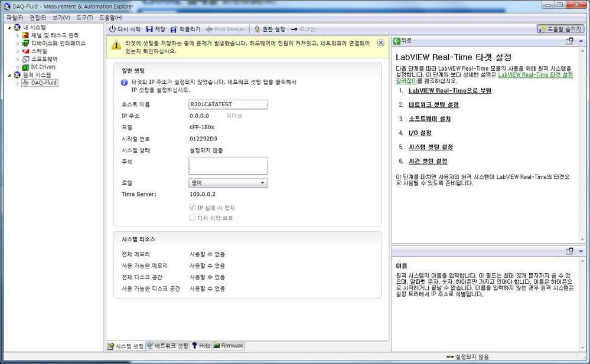
Task: Click the upper help pane window icon
Action: pos(570,41)
